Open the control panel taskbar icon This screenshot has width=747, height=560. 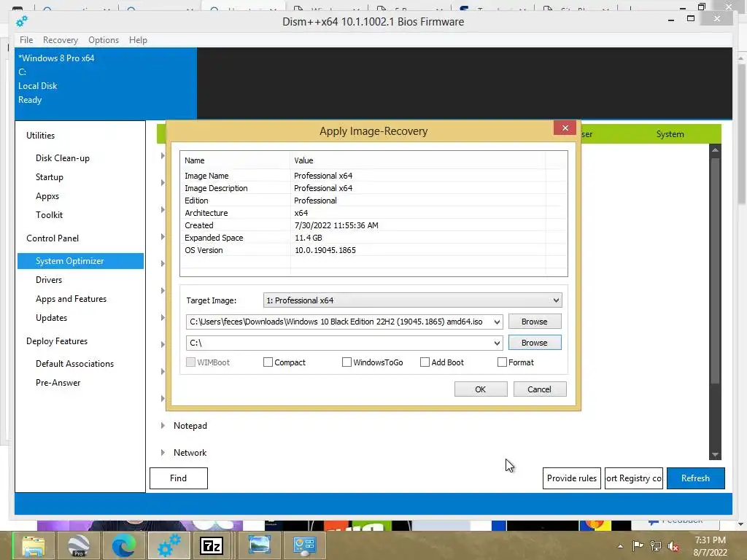[304, 545]
